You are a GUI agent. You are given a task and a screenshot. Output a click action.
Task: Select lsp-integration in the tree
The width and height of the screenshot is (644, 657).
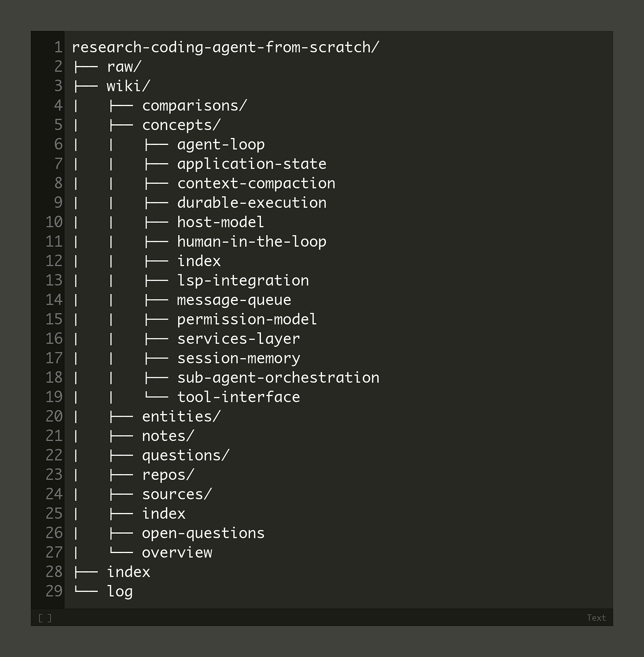point(243,281)
